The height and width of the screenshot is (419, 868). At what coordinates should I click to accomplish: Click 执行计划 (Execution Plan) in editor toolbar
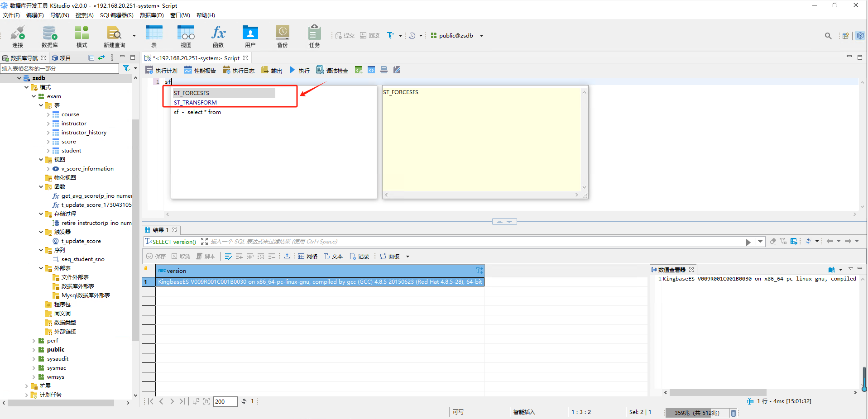point(161,70)
